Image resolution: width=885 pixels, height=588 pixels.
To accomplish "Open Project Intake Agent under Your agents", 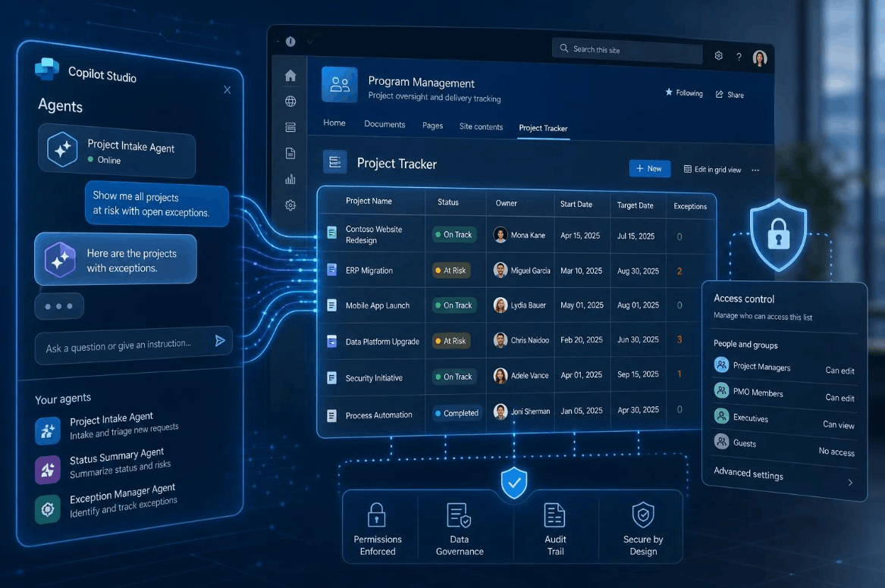I will [124, 426].
